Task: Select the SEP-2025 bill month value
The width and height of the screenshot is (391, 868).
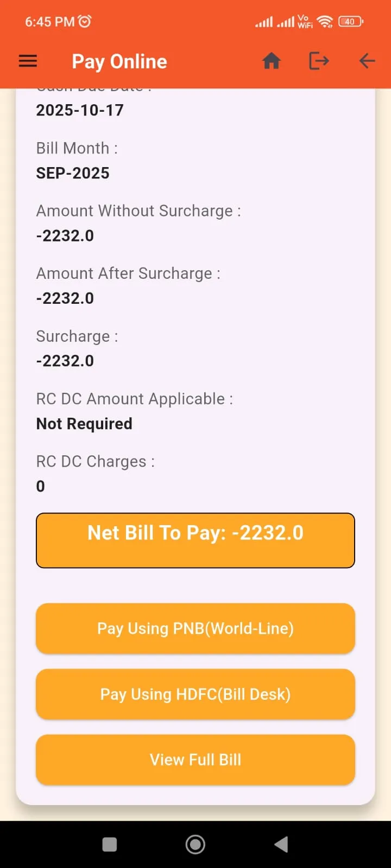Action: tap(73, 173)
